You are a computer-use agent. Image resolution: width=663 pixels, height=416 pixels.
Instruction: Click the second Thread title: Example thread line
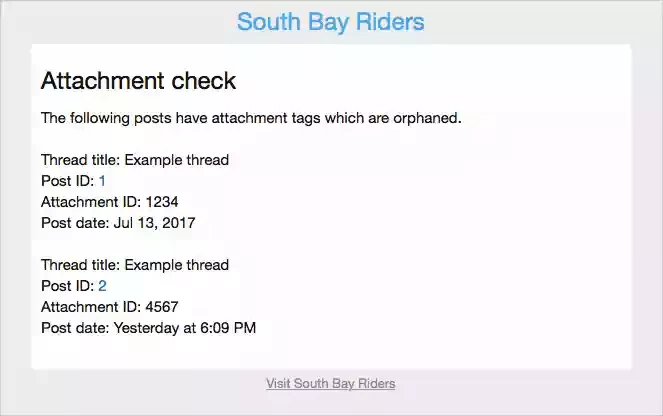[135, 265]
